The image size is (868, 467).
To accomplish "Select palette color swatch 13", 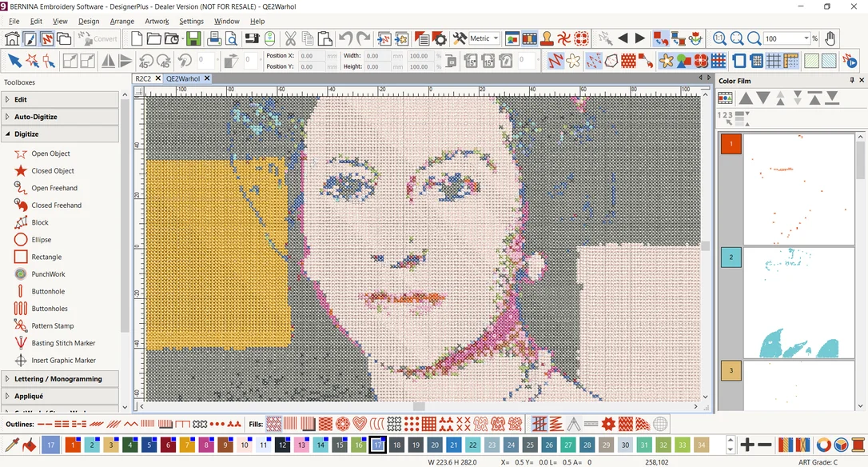I will [x=301, y=445].
